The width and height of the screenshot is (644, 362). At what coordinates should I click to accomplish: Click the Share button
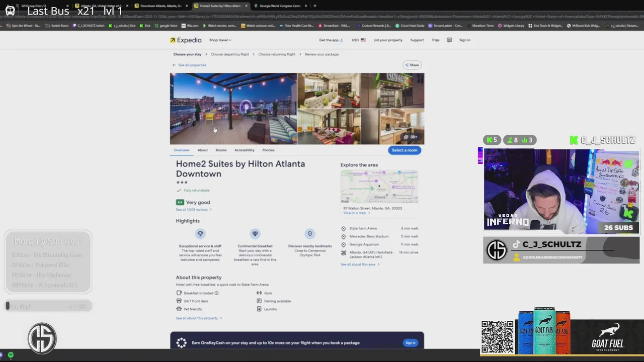click(x=412, y=65)
